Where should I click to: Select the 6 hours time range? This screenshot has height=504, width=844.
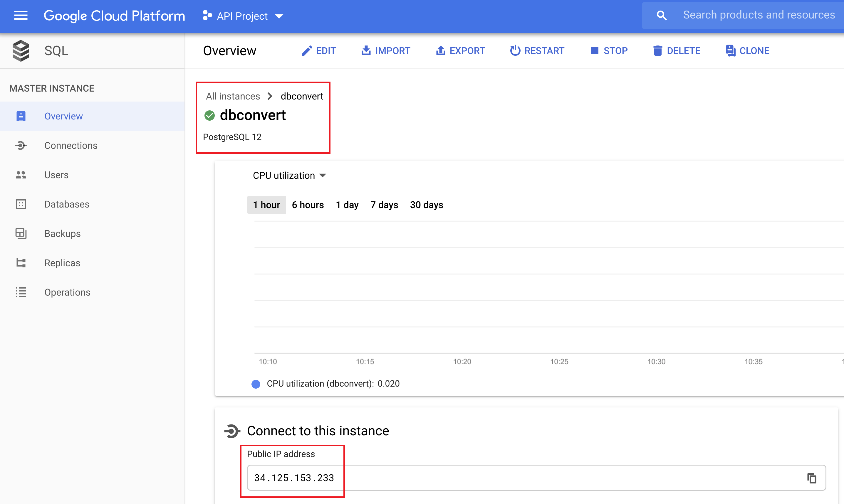click(308, 205)
